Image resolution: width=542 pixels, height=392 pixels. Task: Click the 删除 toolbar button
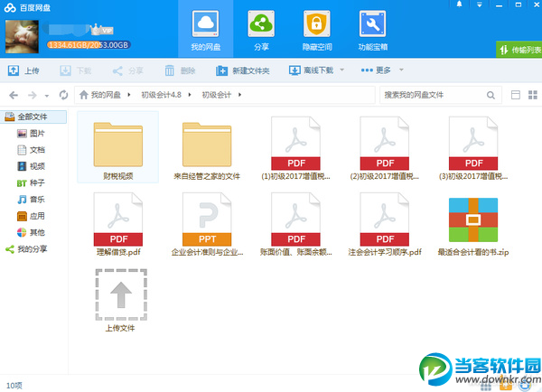click(x=180, y=70)
